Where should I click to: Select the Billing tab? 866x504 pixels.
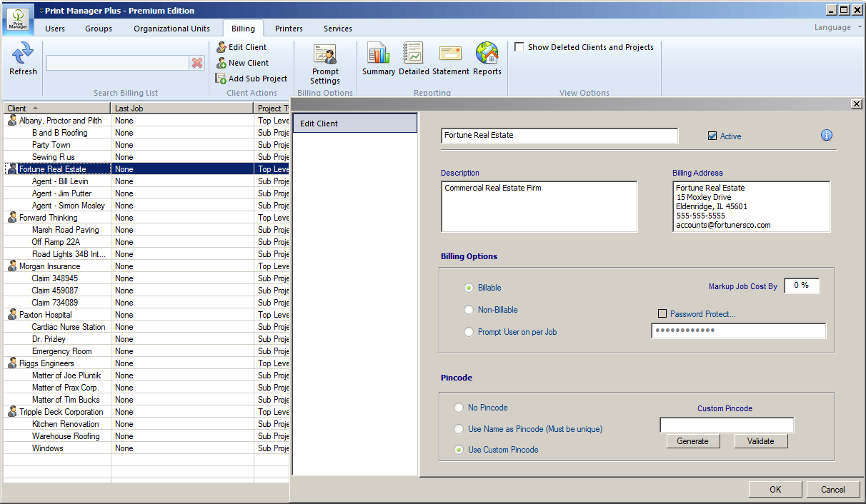(243, 29)
